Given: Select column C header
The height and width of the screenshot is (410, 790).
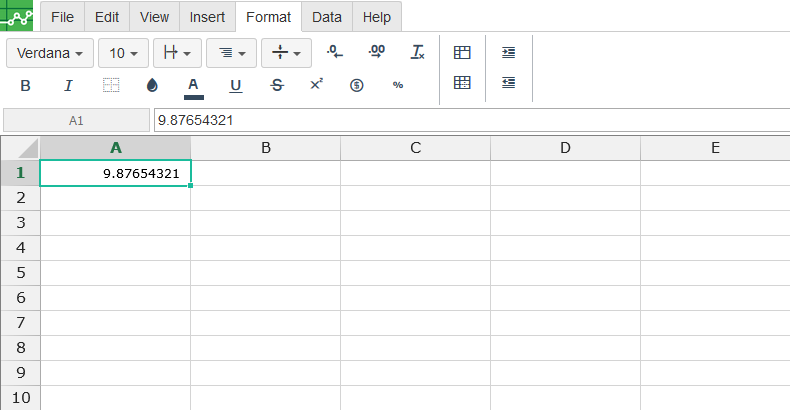Looking at the screenshot, I should tap(415, 148).
